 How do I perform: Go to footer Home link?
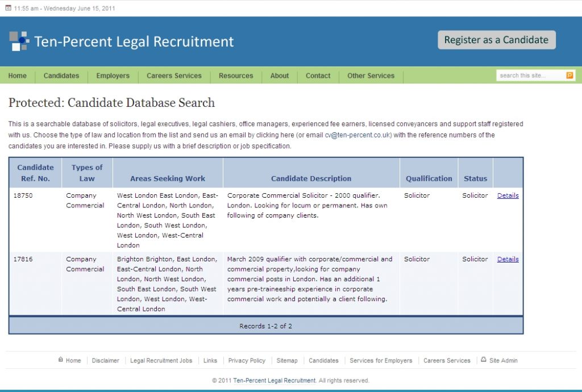point(73,361)
